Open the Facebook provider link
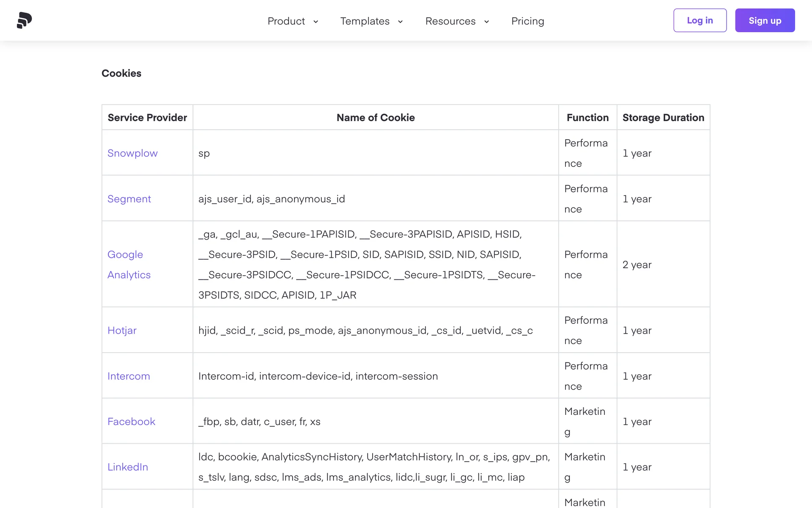Screen dimensions: 812x508 [x=131, y=422]
